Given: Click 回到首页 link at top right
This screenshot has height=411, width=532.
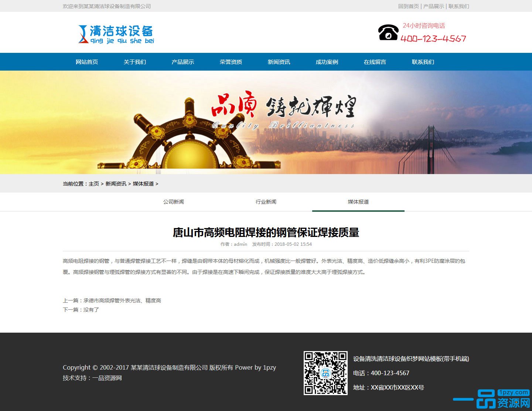Looking at the screenshot, I should [x=409, y=6].
